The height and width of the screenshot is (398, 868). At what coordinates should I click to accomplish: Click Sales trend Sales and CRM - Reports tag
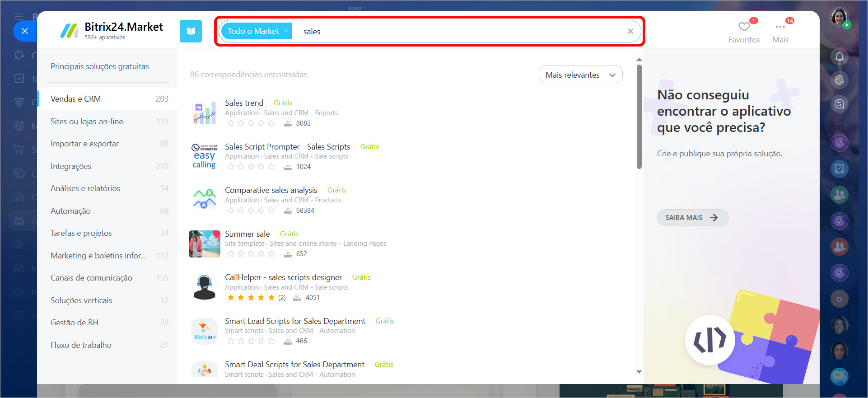[301, 113]
